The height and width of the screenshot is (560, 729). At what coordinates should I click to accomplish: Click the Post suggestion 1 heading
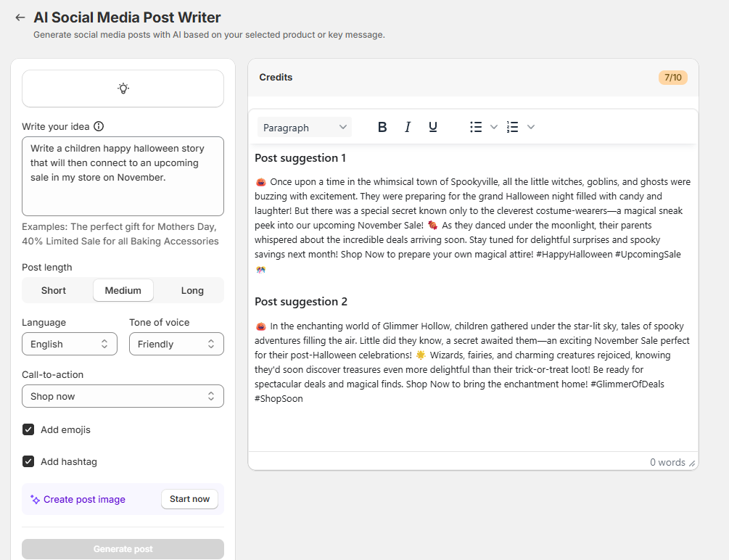coord(300,158)
